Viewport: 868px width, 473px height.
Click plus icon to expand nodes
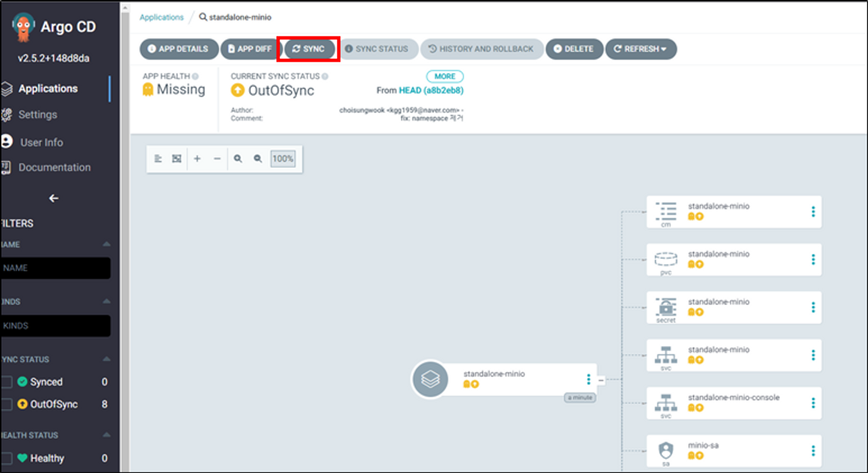point(197,159)
